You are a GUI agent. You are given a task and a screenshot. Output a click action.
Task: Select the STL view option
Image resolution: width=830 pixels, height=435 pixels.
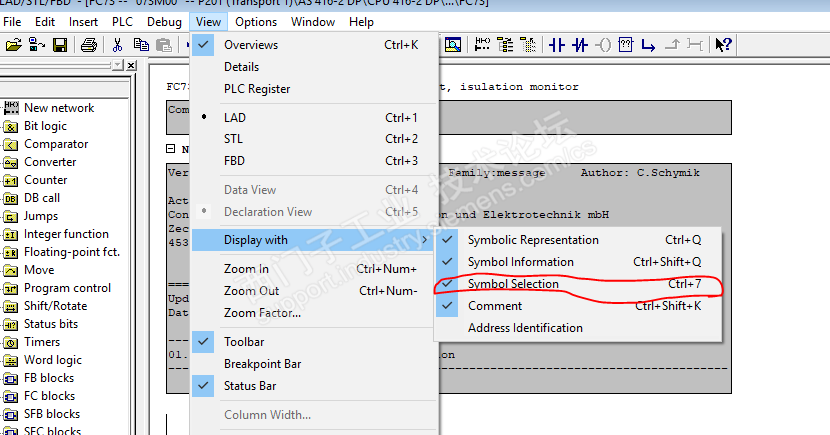(x=233, y=139)
